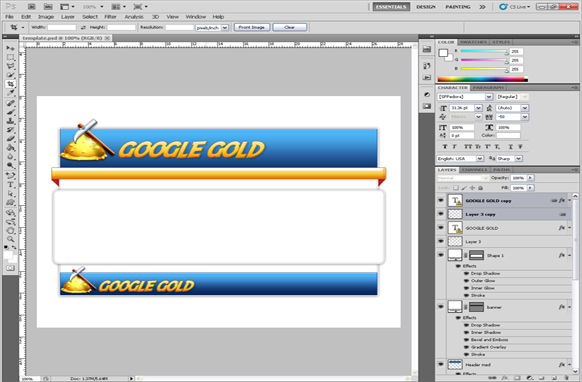Open Mini Bridge from the collapsed dock
Image resolution: width=582 pixels, height=382 pixels.
point(427,49)
